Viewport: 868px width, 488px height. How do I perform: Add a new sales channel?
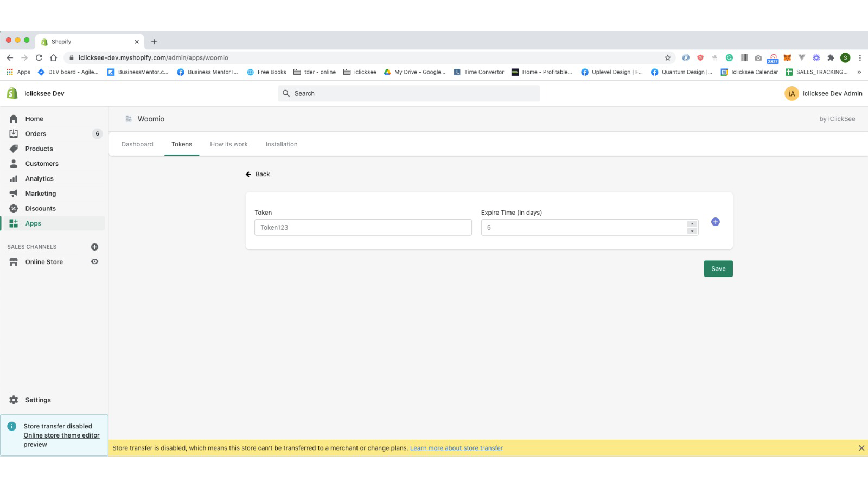(94, 247)
